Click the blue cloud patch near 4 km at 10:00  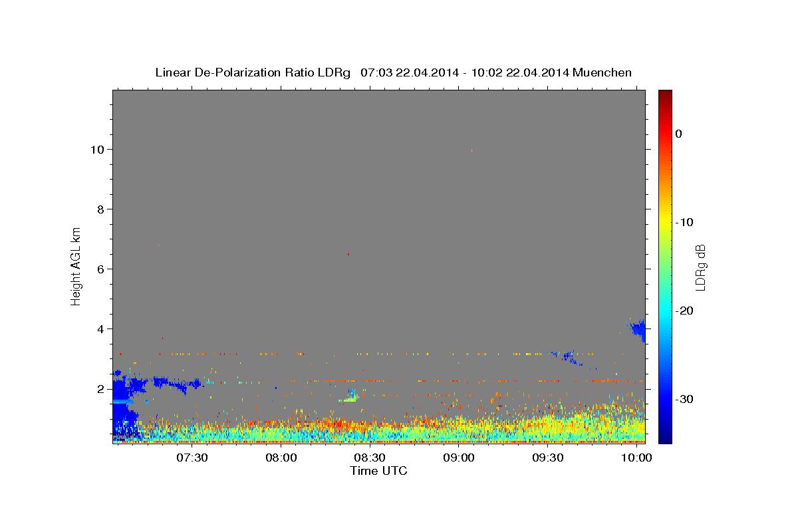click(638, 329)
